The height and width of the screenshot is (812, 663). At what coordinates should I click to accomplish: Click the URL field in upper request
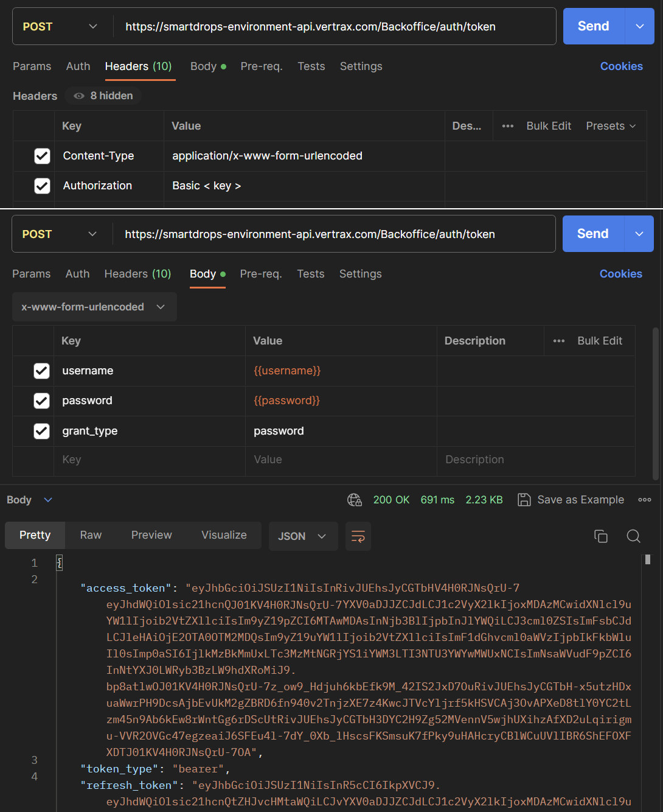click(335, 26)
